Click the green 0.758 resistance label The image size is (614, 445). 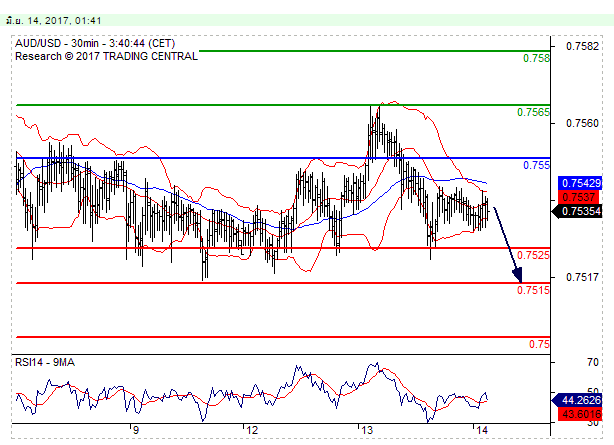[536, 58]
